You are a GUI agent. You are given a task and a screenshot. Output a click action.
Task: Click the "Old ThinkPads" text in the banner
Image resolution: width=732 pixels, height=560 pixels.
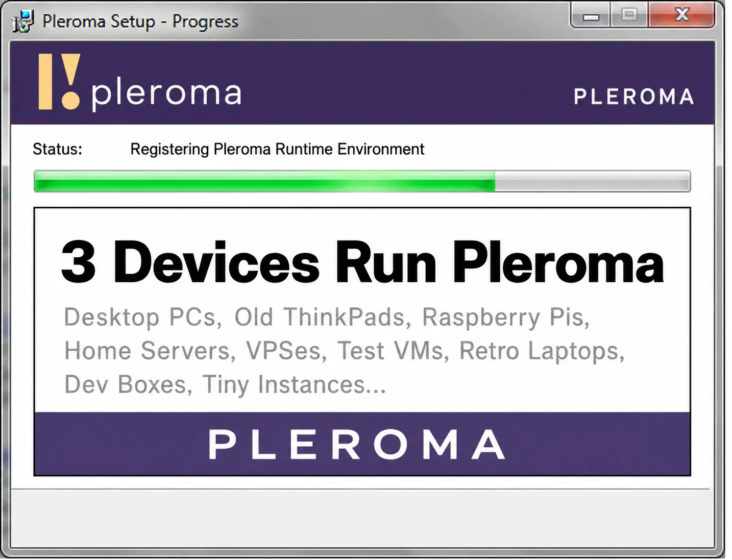(319, 317)
